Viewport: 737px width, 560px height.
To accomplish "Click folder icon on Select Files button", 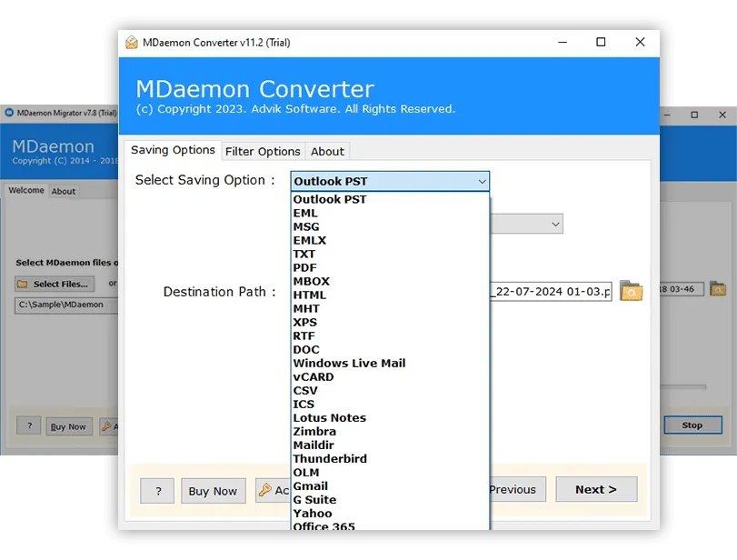I will pos(22,284).
